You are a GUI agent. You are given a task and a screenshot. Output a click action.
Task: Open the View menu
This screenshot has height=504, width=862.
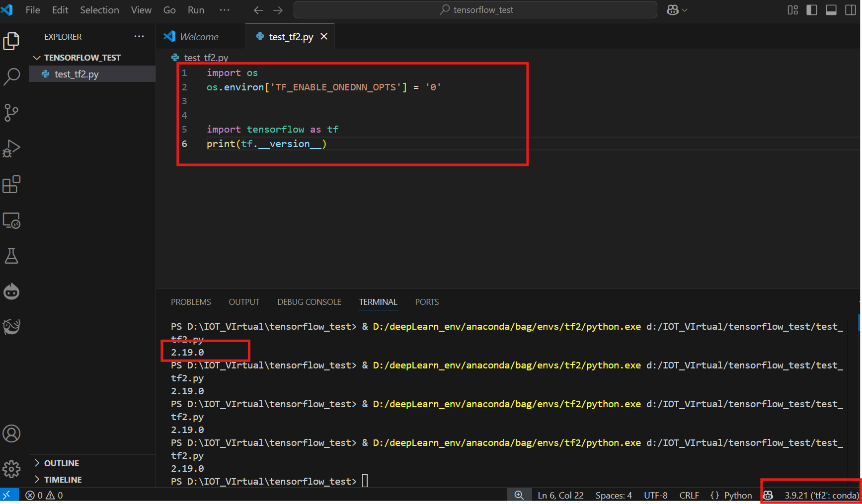pos(141,10)
